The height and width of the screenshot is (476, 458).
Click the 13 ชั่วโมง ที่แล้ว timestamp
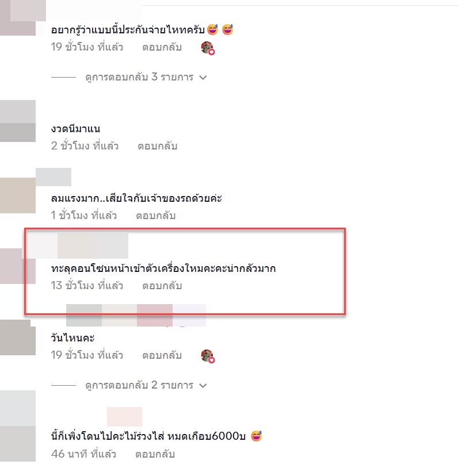(x=87, y=286)
